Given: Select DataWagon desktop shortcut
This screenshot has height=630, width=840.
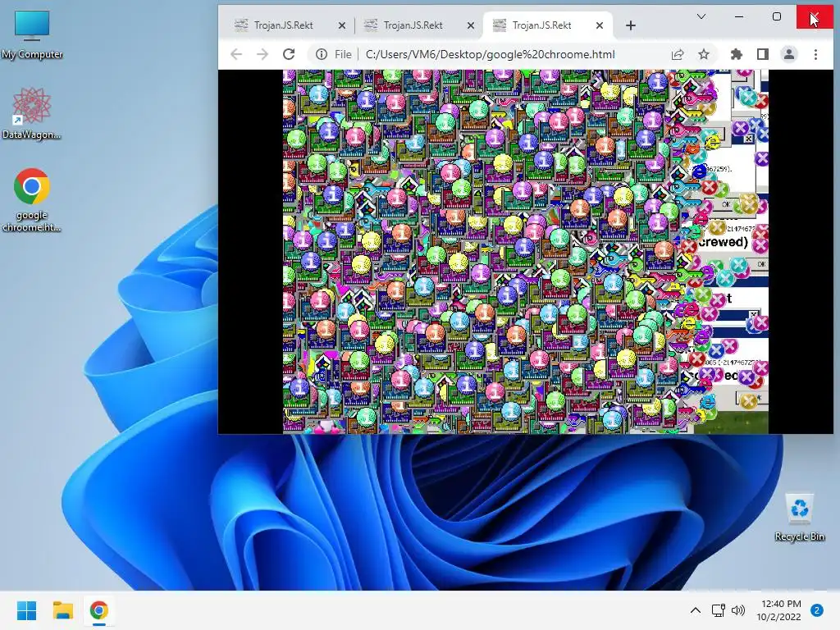Looking at the screenshot, I should point(32,113).
